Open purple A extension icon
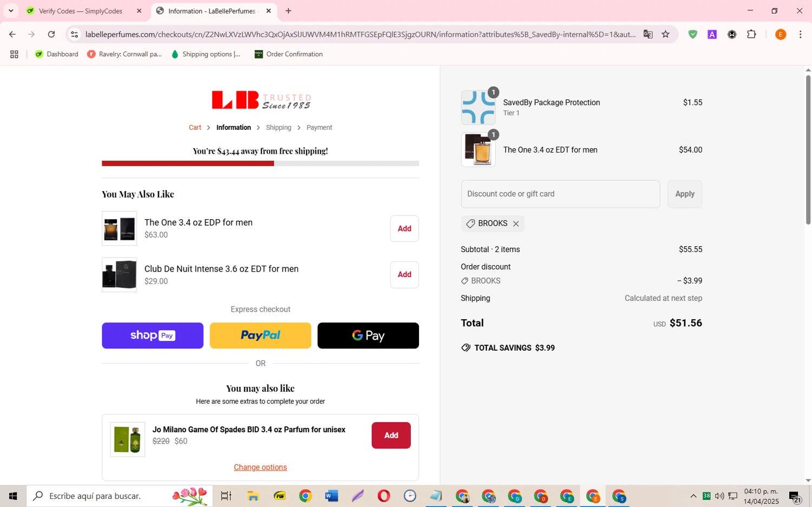The height and width of the screenshot is (507, 812). (x=712, y=35)
